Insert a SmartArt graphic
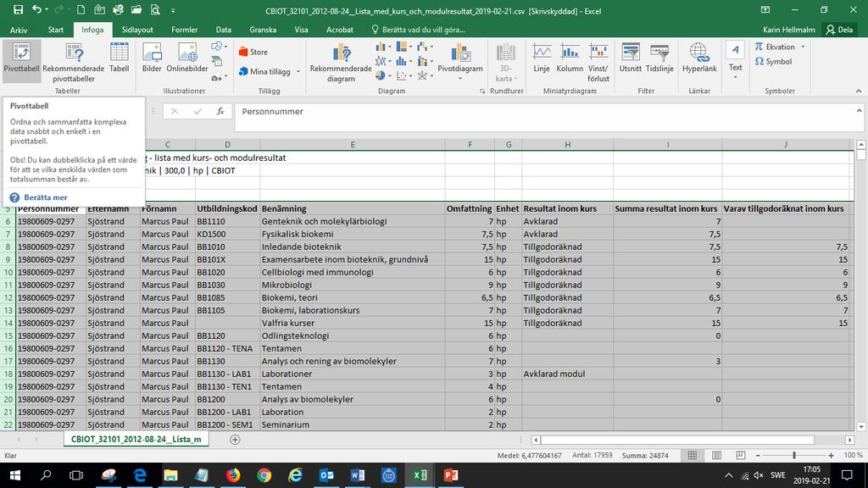This screenshot has height=488, width=868. pos(217,61)
